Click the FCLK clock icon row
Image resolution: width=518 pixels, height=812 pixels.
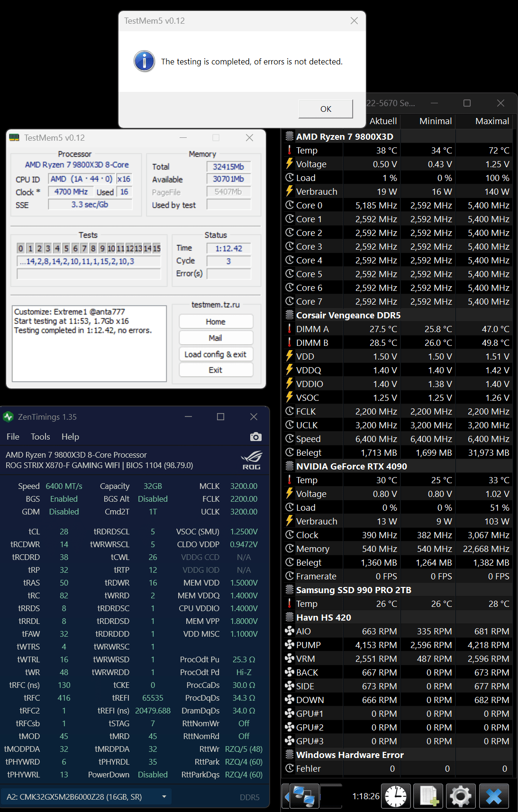[x=398, y=411]
